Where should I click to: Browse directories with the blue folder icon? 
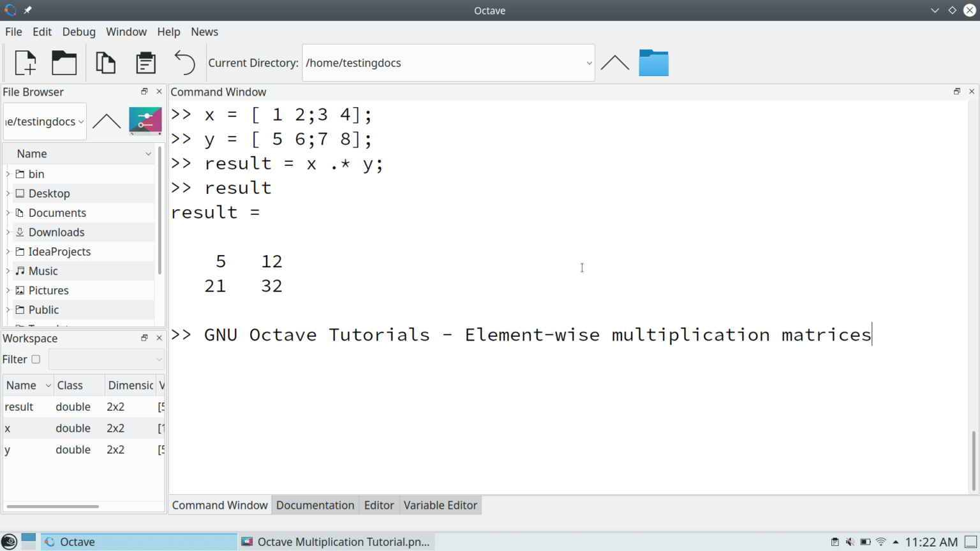[x=653, y=62]
